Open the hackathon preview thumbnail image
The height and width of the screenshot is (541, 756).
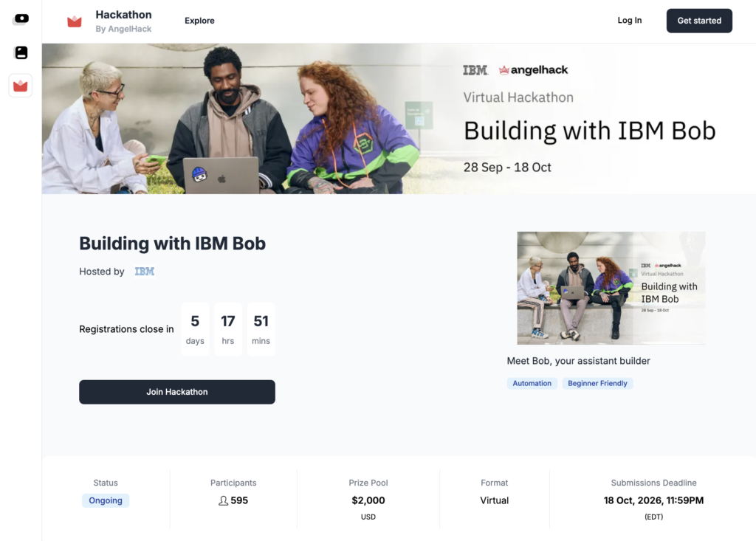coord(611,288)
